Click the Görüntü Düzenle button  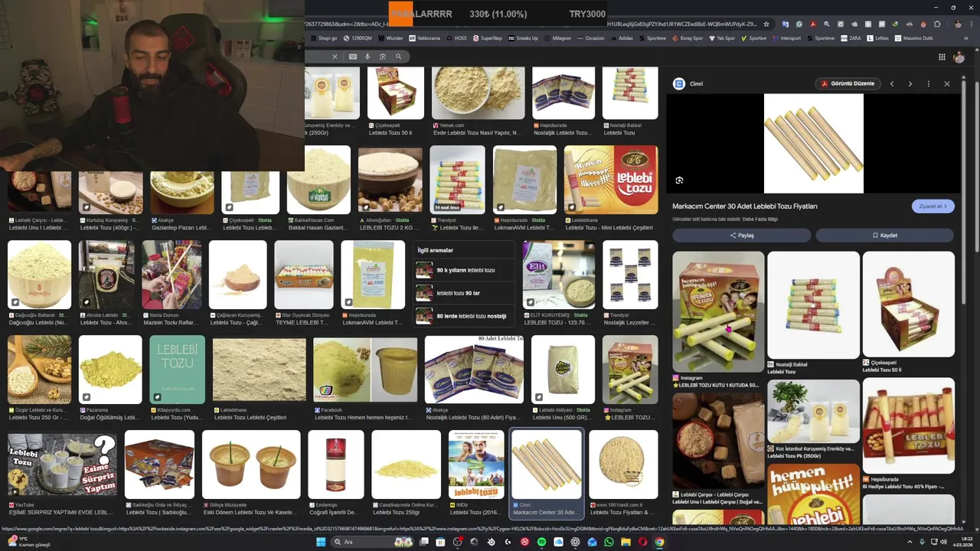click(x=847, y=83)
